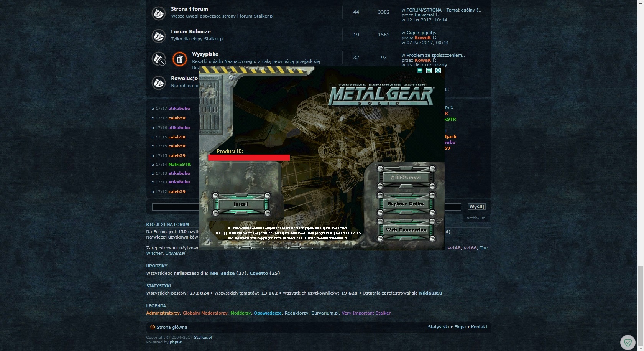Delete the 17:14 MatrixSTR shout
644x351 pixels.
click(x=153, y=165)
